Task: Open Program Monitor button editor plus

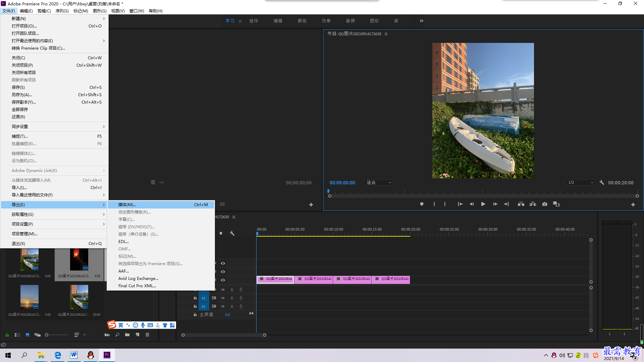Action: click(633, 204)
